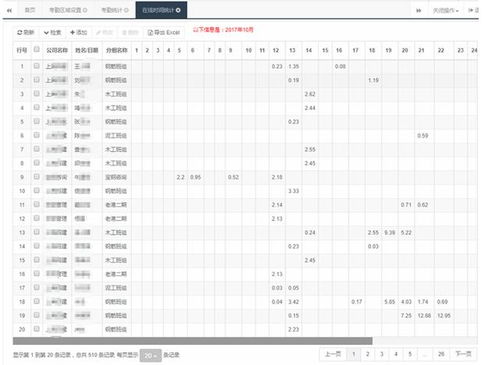Click the 12.95 cell in row 19
This screenshot has width=499, height=365.
(444, 315)
